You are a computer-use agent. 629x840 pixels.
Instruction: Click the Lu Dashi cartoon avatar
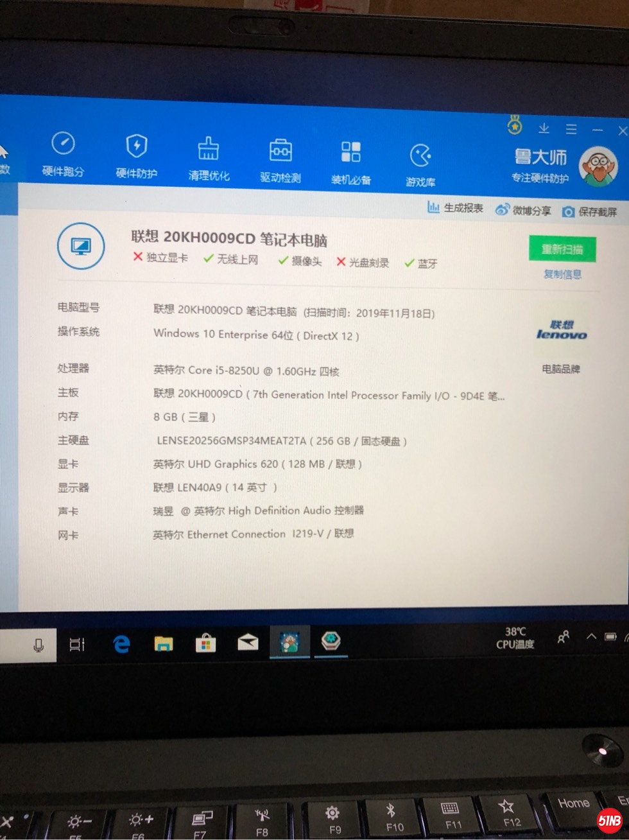(x=598, y=166)
